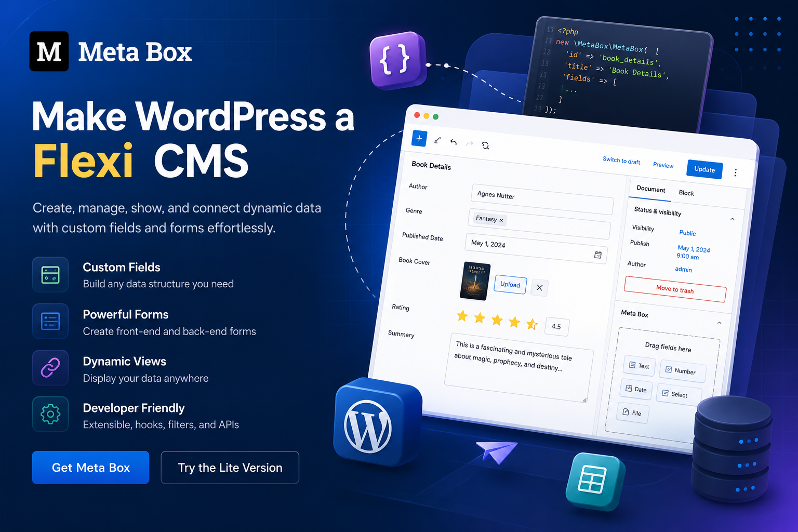Viewport: 798px width, 532px height.
Task: Click the 'book_details' string in code
Action: pyautogui.click(x=629, y=60)
